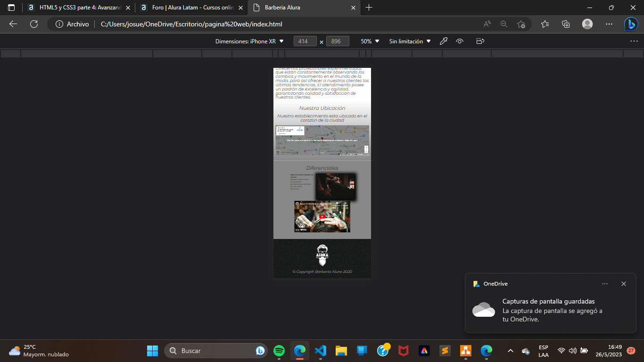
Task: Switch ESP LAA keyboard language
Action: [543, 351]
